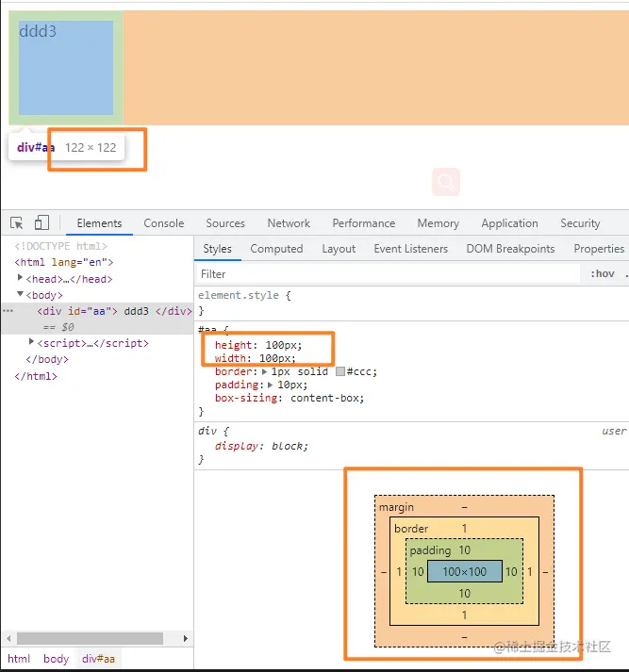Click the margin label in box model
The width and height of the screenshot is (629, 672).
(x=396, y=507)
